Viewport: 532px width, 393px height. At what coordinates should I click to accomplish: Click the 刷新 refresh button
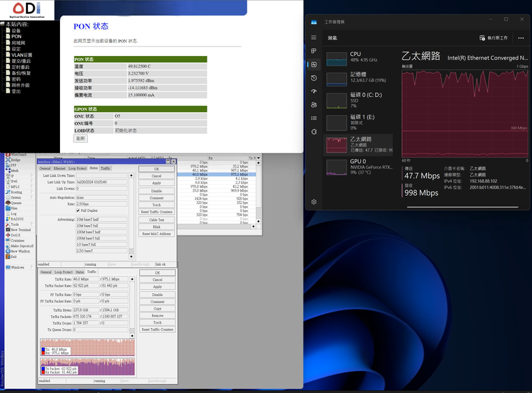click(x=80, y=139)
